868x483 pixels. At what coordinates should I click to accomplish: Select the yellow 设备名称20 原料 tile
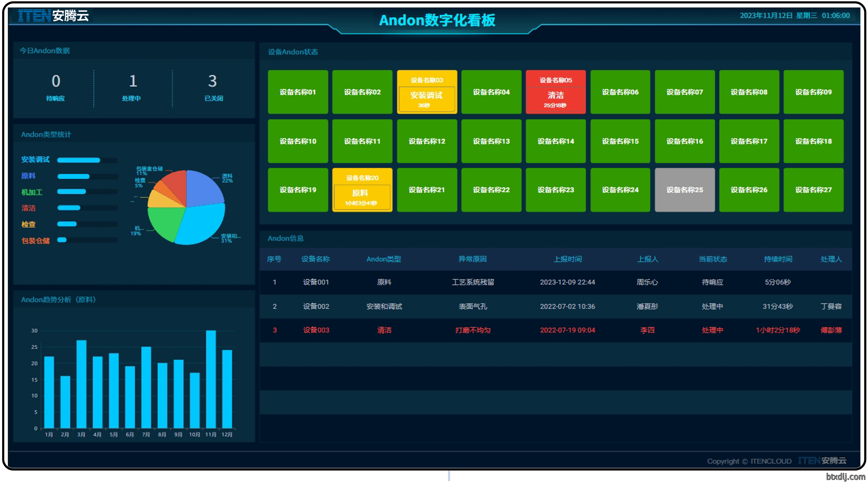click(362, 190)
